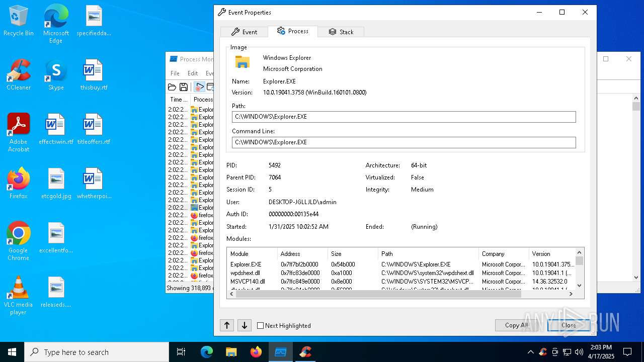Select CCleaner desktop shortcut

tap(19, 75)
